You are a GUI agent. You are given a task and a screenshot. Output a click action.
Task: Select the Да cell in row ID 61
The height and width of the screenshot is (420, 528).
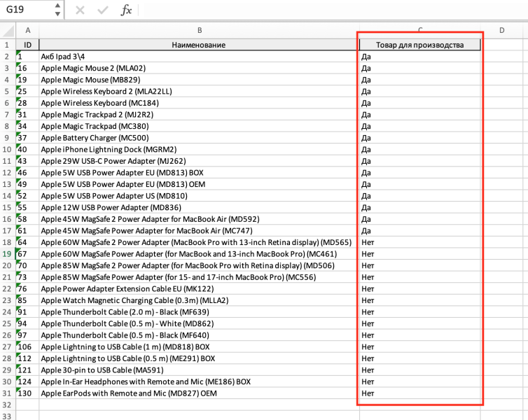420,230
